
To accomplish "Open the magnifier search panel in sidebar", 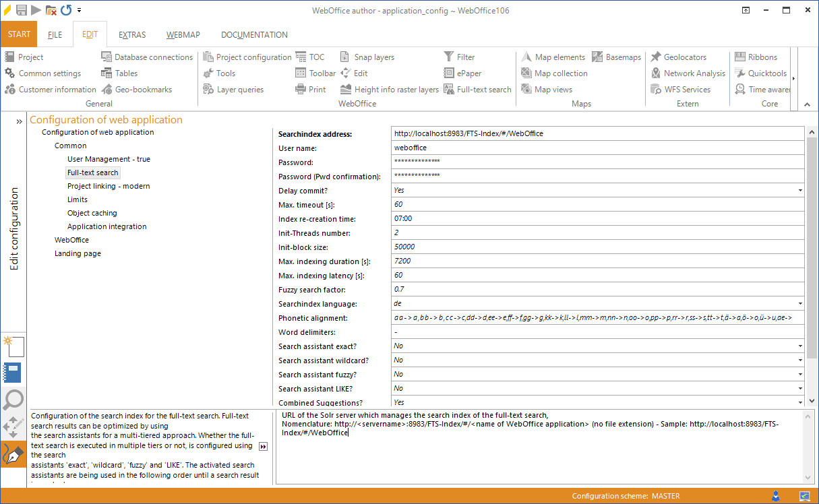I will click(x=13, y=400).
